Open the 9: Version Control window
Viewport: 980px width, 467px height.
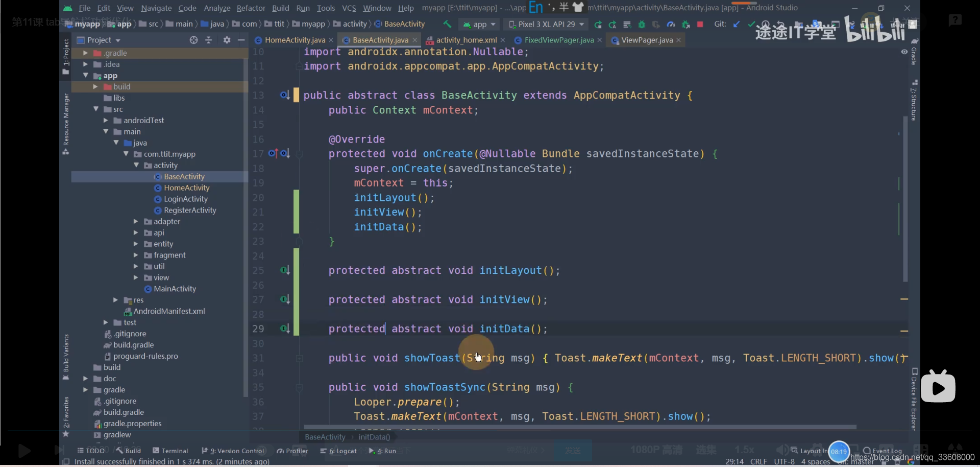coord(233,451)
